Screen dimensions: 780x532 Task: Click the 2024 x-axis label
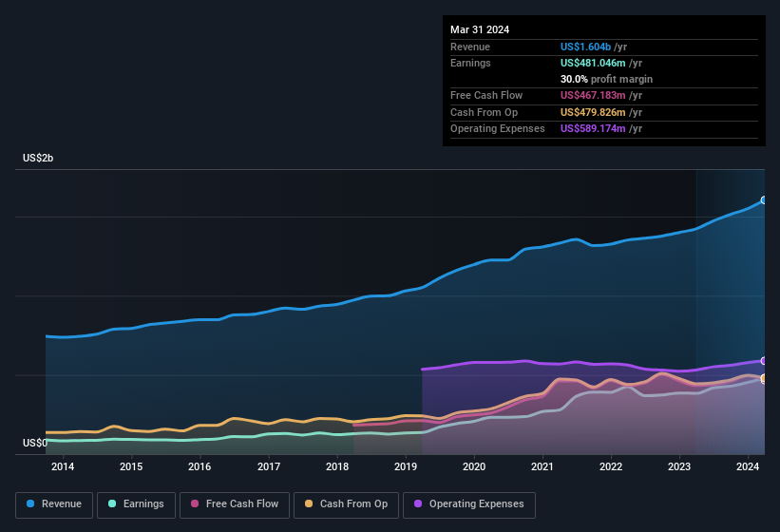click(748, 466)
